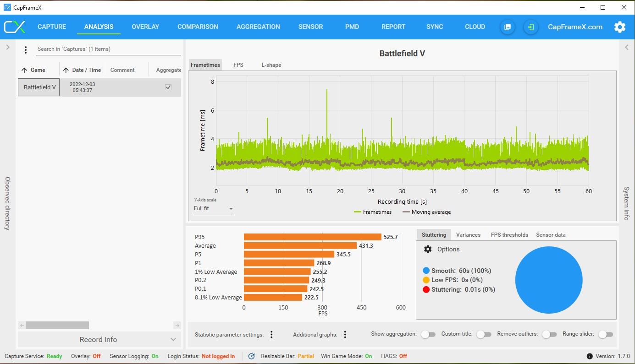Sort by Date / Time column arrow
Viewport: 635px width, 364px height.
point(66,70)
